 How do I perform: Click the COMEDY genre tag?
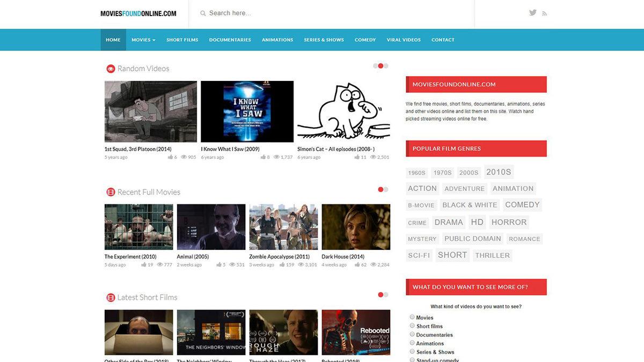522,204
